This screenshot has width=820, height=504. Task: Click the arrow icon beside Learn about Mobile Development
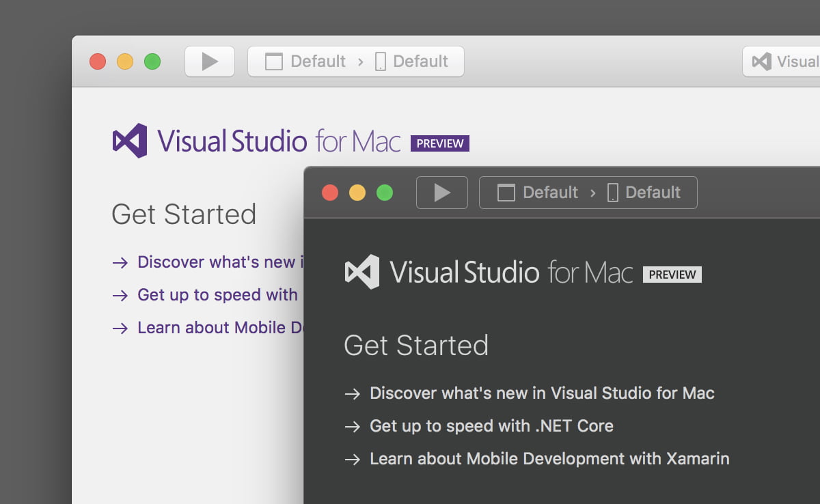point(353,459)
